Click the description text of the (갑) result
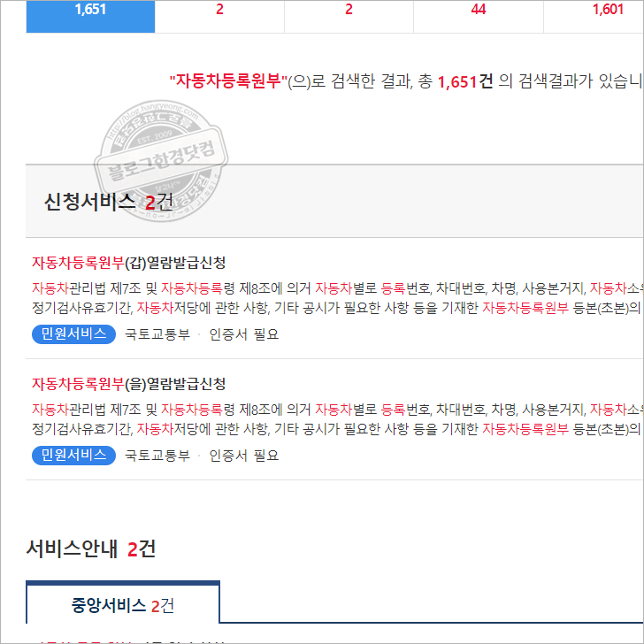Screen dimensions: 644x644 tap(338, 298)
